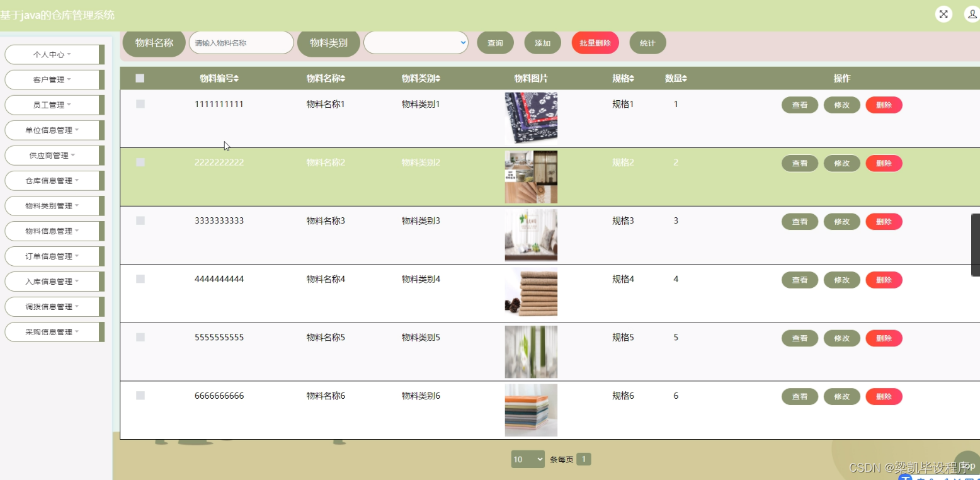The image size is (980, 480).
Task: Open the user profile icon
Action: click(x=972, y=14)
